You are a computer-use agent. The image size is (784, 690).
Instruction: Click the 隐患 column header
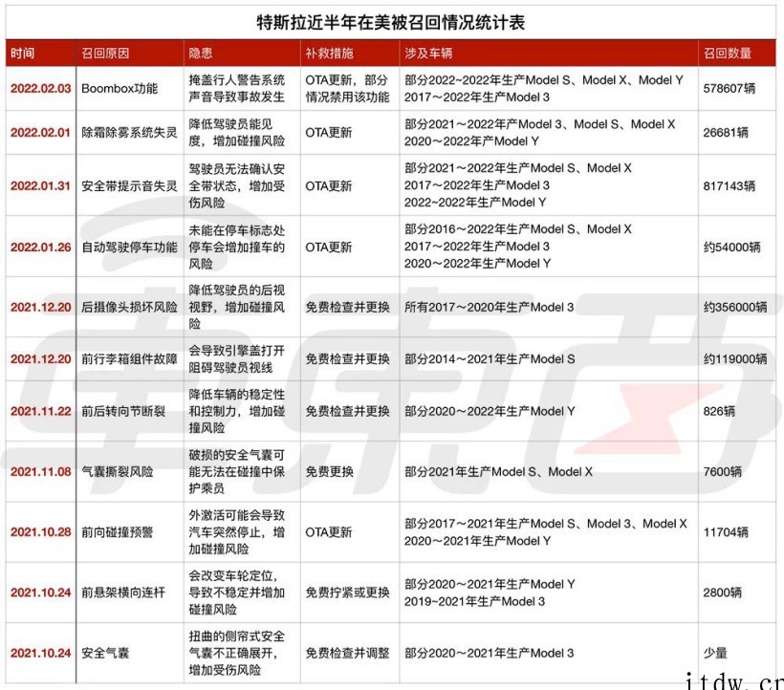201,53
